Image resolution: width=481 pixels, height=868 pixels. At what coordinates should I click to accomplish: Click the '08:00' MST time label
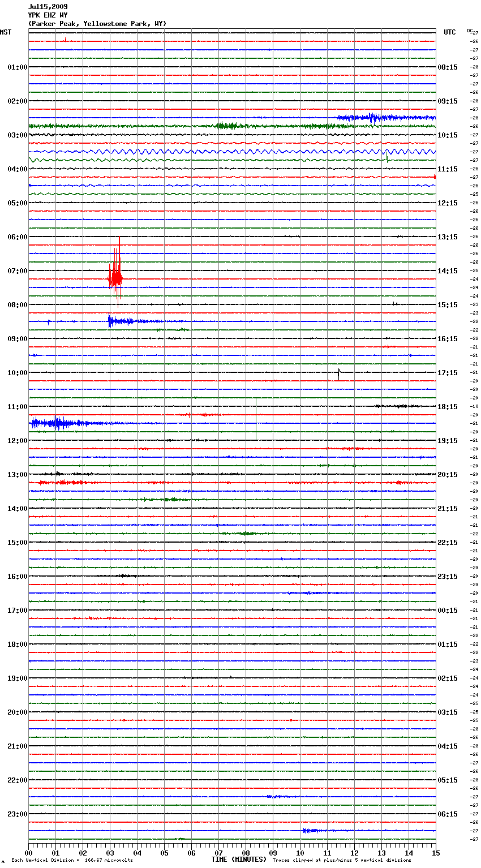[18, 305]
